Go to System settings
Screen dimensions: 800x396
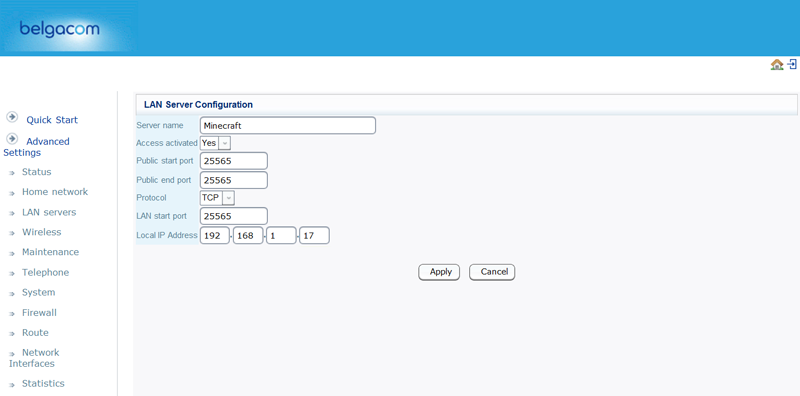click(38, 292)
